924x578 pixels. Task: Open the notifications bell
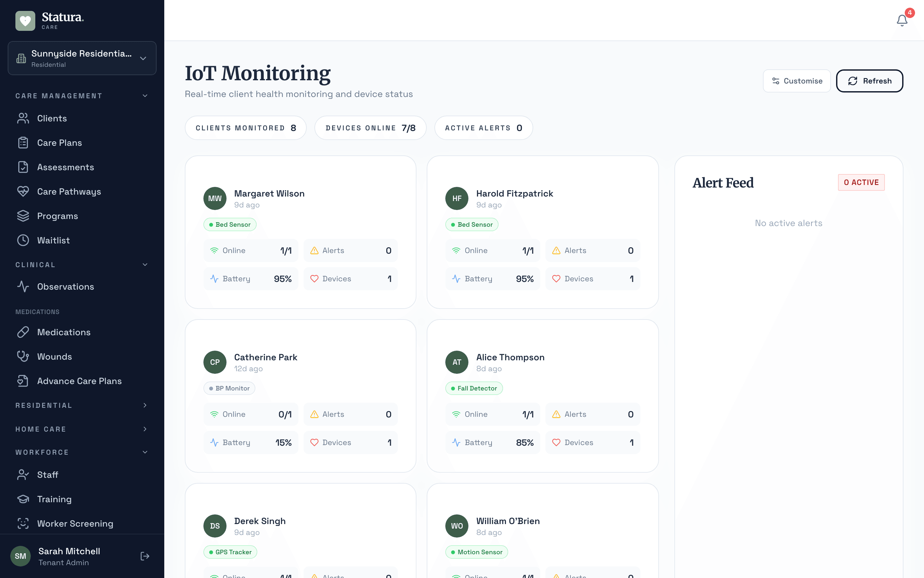902,20
